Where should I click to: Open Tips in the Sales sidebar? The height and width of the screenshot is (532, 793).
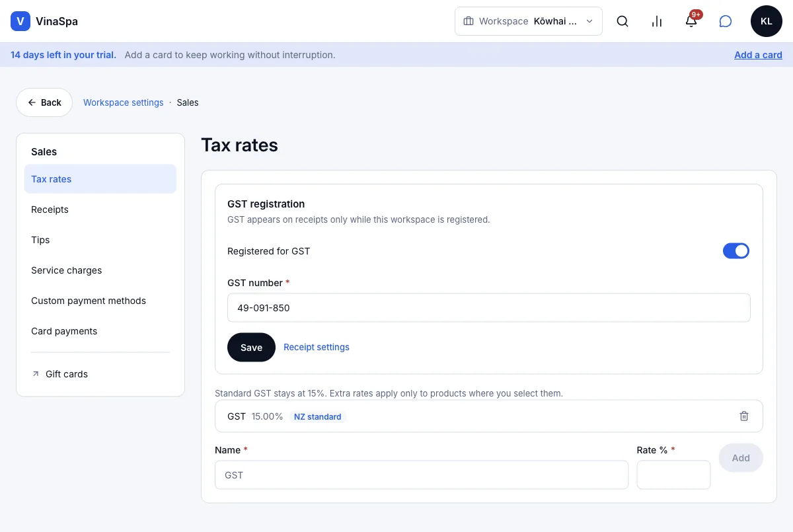pyautogui.click(x=100, y=240)
